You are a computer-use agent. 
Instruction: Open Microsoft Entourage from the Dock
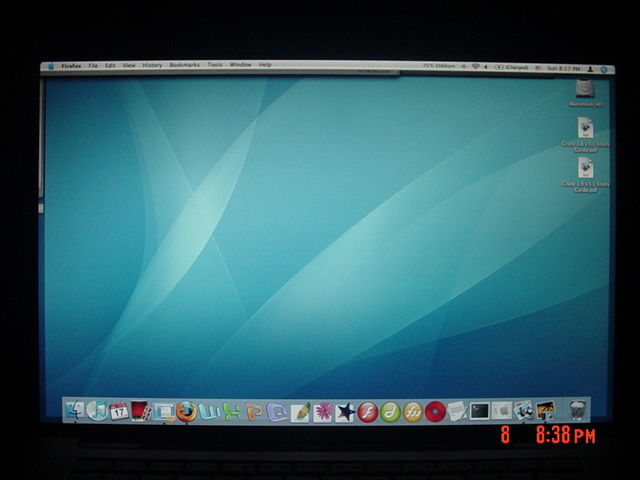(x=277, y=412)
